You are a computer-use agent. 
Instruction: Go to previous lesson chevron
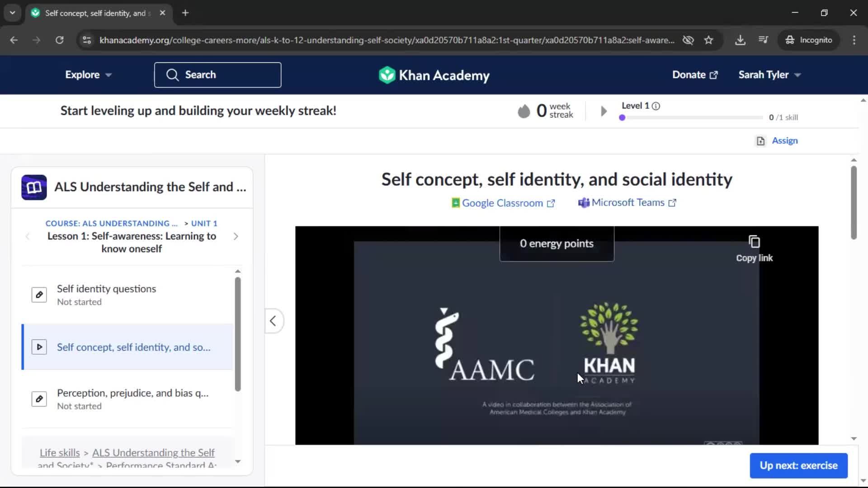pos(28,236)
